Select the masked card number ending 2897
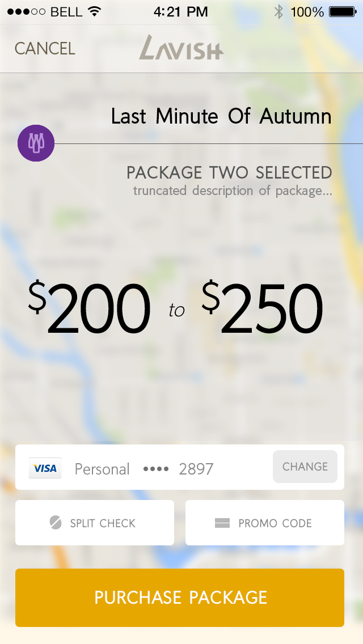The image size is (363, 644). 178,469
